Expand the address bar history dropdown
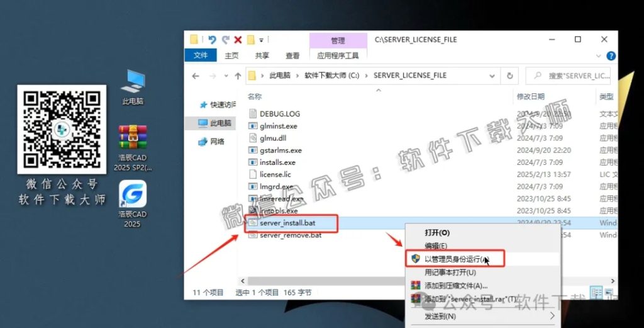 (492, 76)
